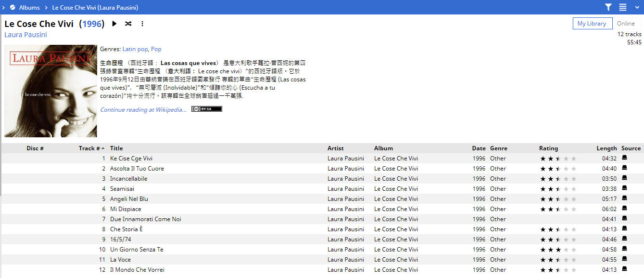
Task: Set rating stars for Un Giorno Senza Te
Action: [558, 250]
